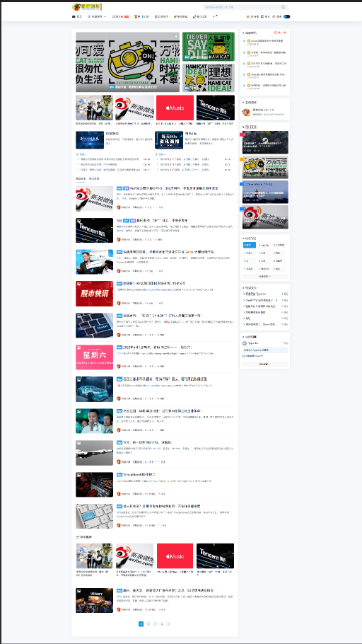Open the three-dots more item in the navigation bar
362x644 pixels.
[x=215, y=16]
